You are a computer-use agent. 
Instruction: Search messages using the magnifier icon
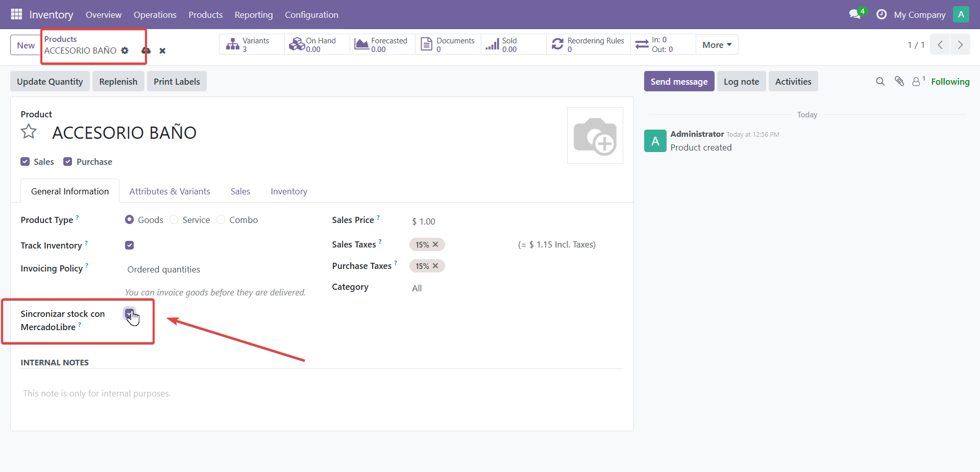coord(880,81)
